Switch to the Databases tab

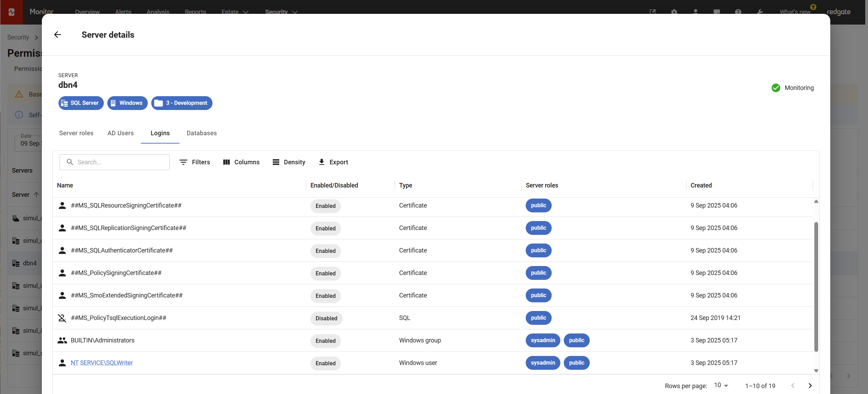201,133
